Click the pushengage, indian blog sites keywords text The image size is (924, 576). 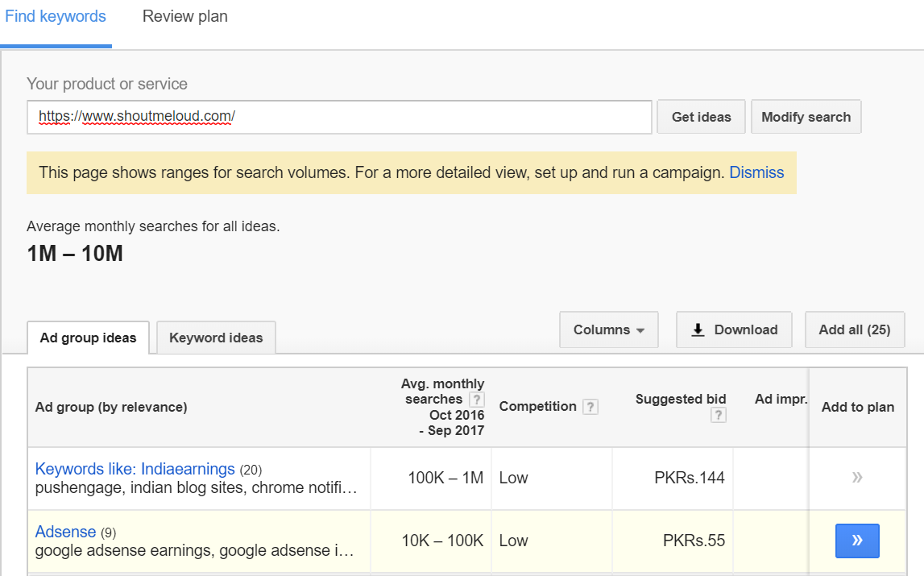197,487
